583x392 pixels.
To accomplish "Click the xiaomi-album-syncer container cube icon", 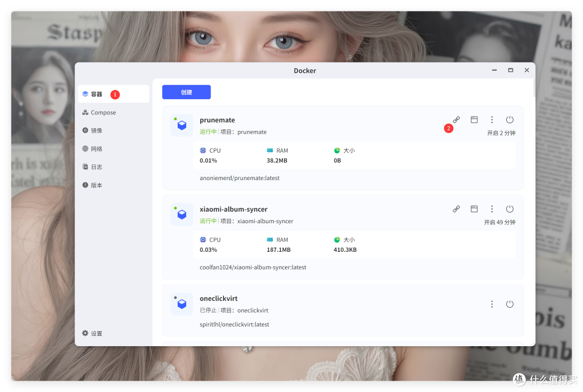I will (182, 215).
